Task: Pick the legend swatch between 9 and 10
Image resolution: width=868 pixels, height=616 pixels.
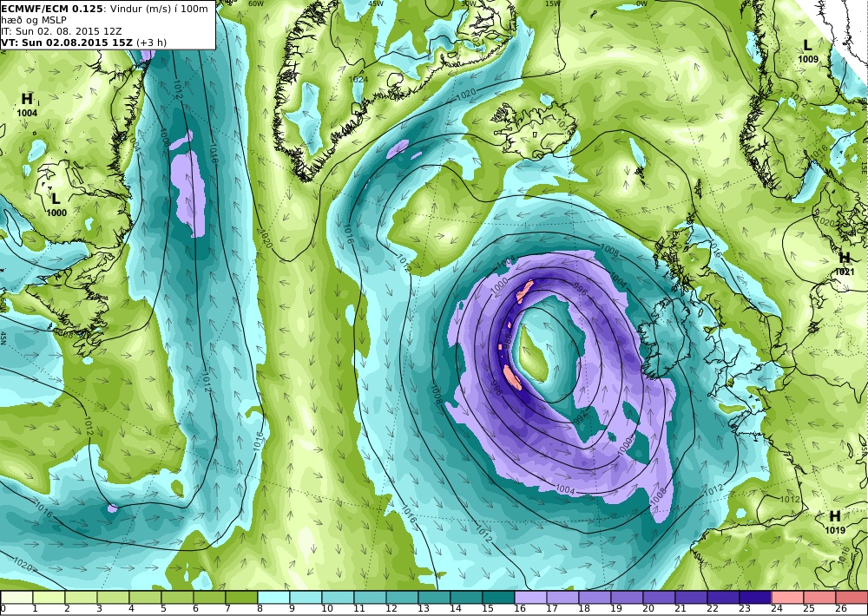Action: coord(306,597)
